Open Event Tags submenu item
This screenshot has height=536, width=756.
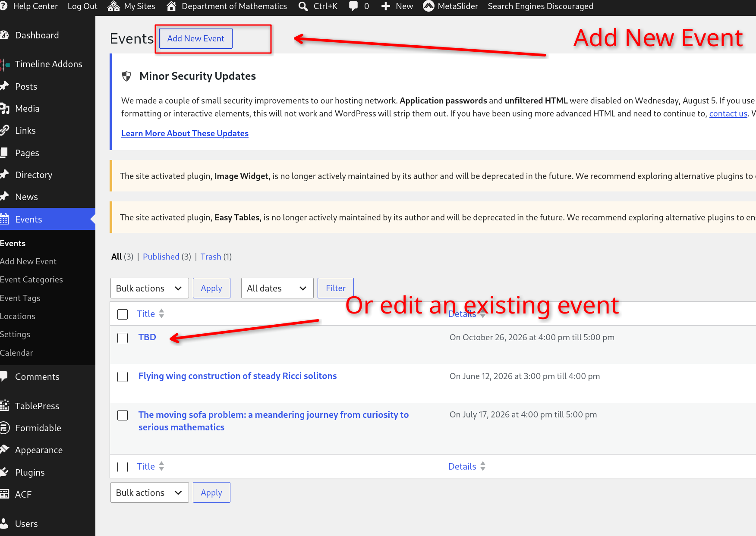click(20, 298)
